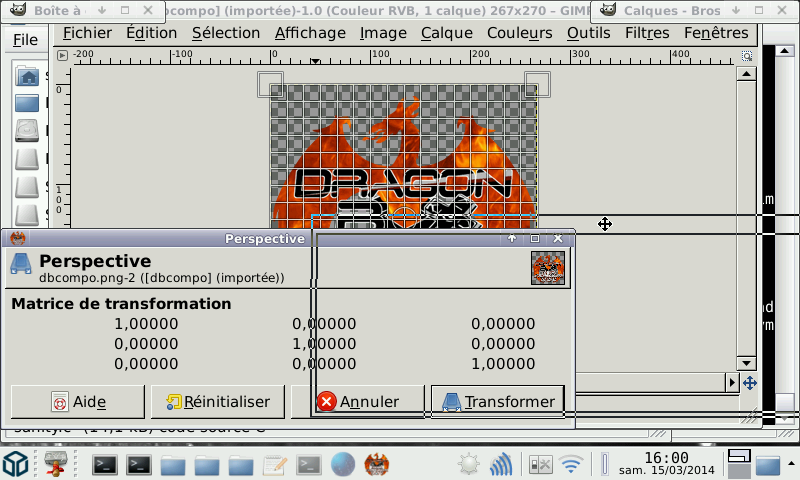Open the Outils menu
The width and height of the screenshot is (800, 480).
tap(588, 33)
